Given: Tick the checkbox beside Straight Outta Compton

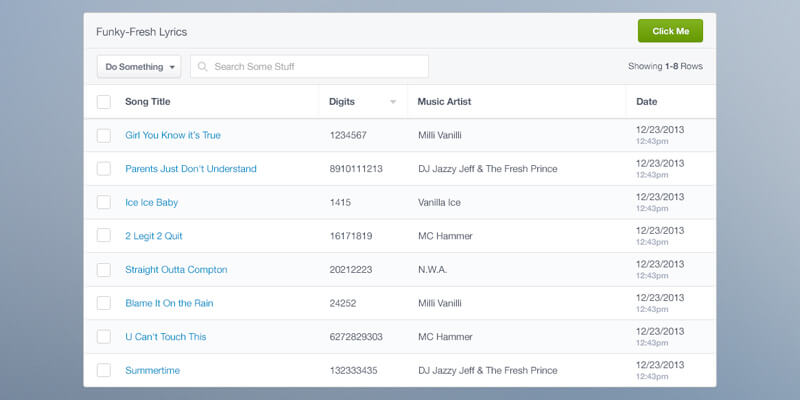Looking at the screenshot, I should [x=104, y=269].
